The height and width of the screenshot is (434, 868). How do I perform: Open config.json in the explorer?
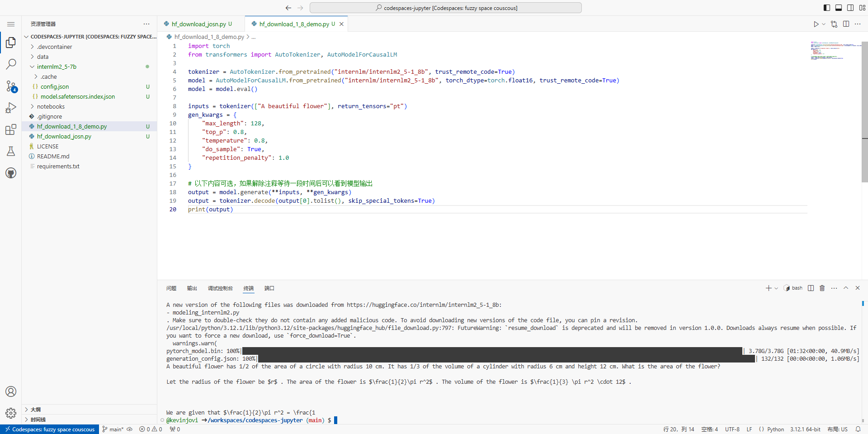click(90, 86)
